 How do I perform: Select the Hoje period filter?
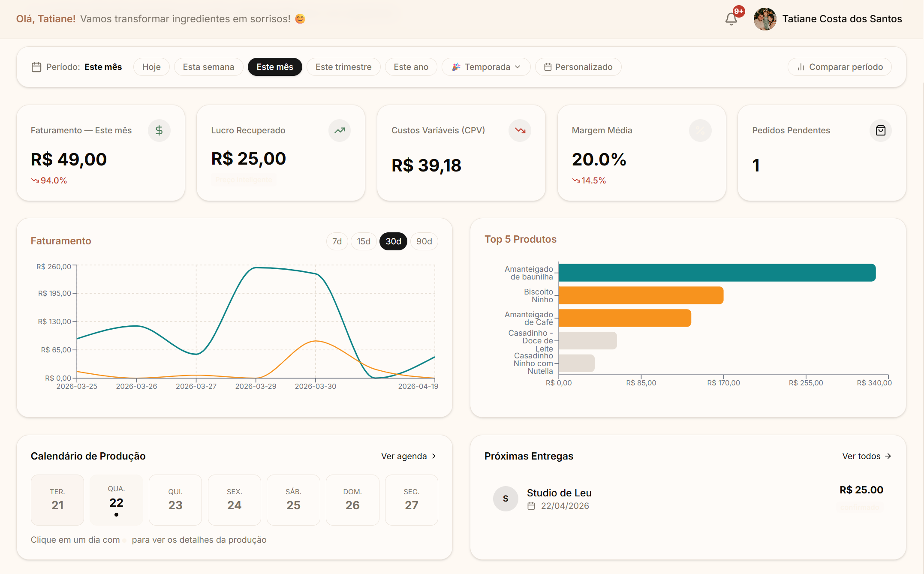151,67
